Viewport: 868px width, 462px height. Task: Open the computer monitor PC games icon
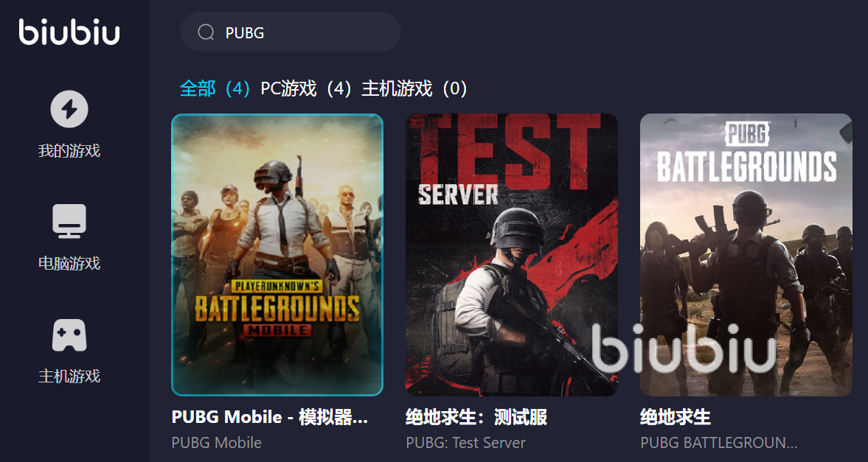point(69,221)
